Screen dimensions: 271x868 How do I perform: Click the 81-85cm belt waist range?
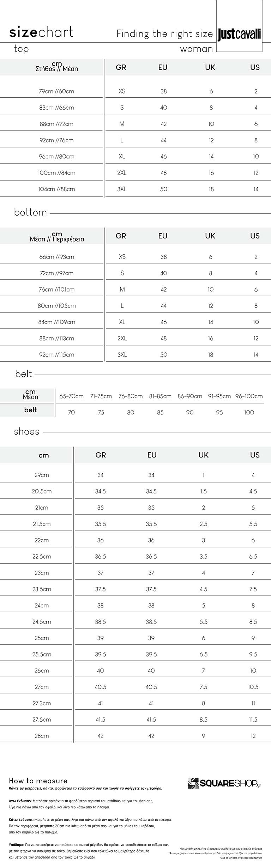(x=160, y=396)
